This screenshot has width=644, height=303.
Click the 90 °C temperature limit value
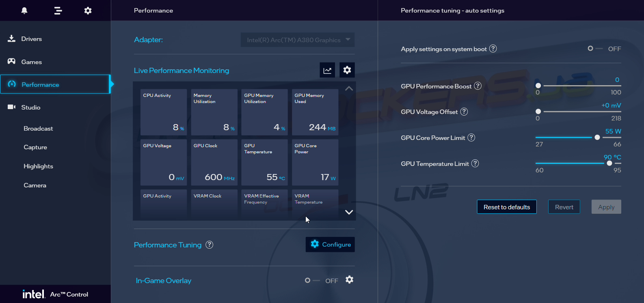point(612,157)
